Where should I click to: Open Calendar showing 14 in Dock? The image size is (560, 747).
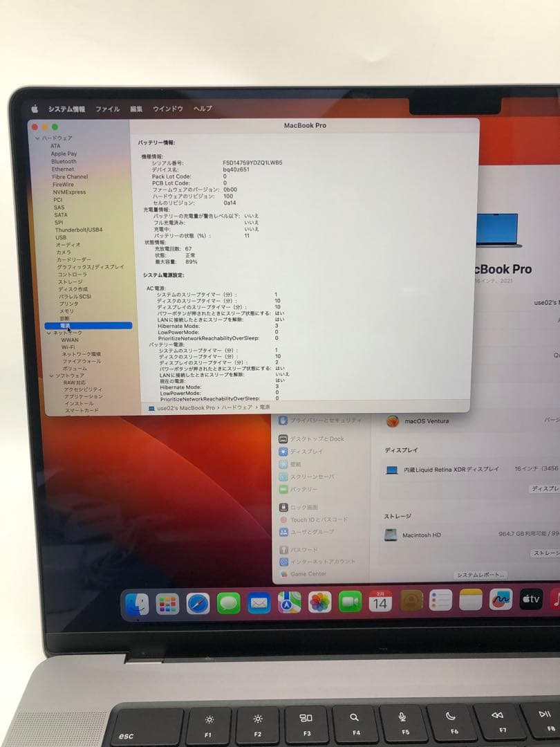(380, 602)
